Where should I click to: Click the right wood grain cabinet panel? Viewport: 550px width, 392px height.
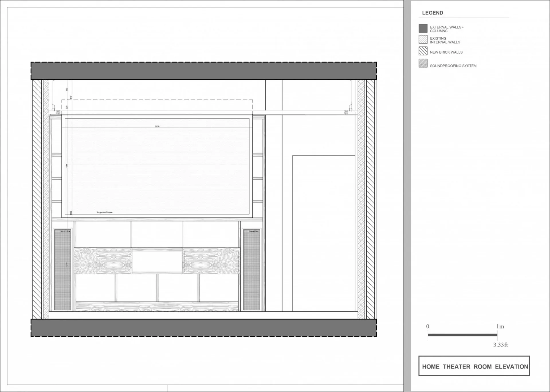click(211, 261)
